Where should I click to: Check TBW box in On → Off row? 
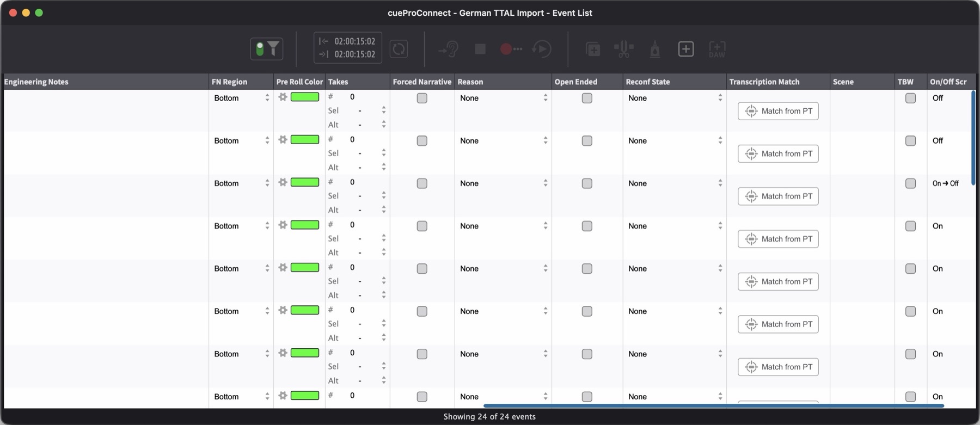pyautogui.click(x=910, y=183)
